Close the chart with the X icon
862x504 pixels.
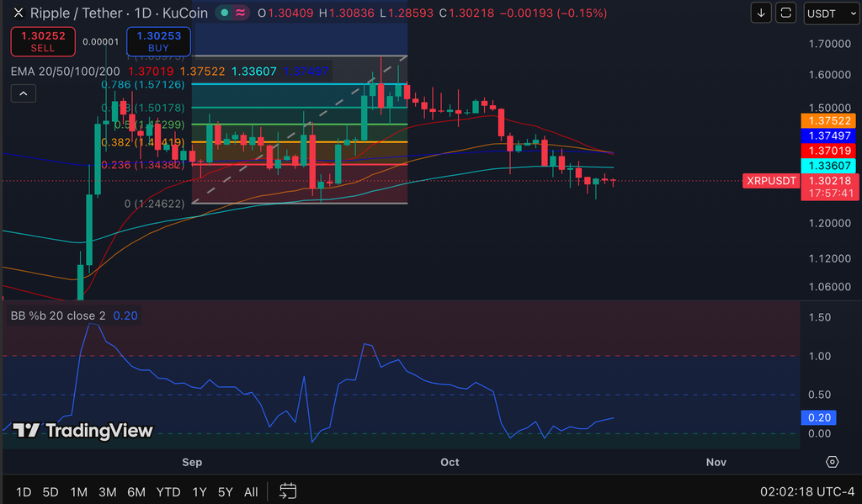(x=19, y=13)
